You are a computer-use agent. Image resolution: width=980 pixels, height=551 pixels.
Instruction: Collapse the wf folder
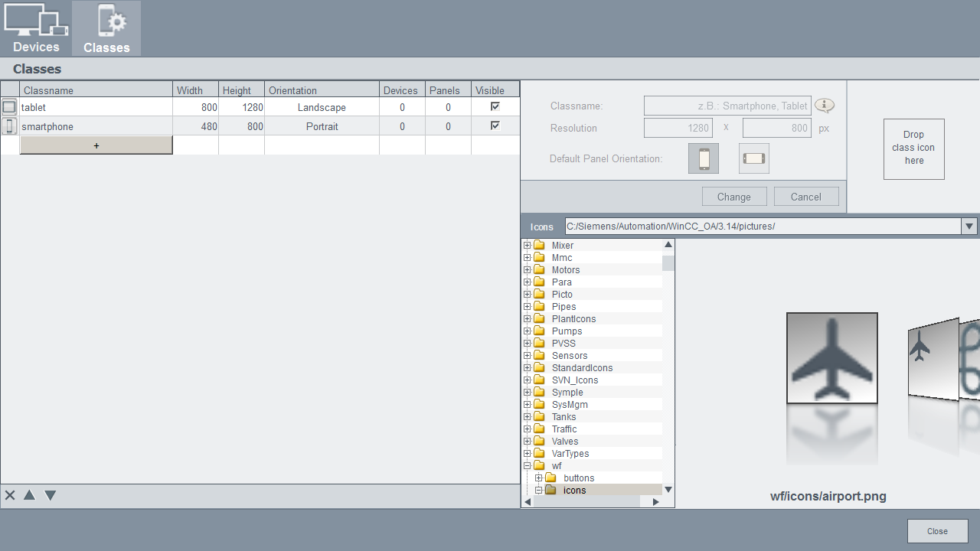tap(528, 466)
